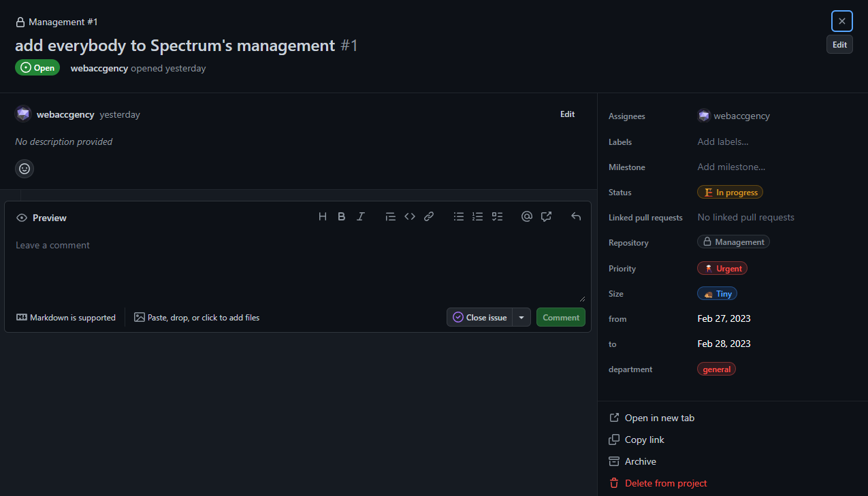Open webaccgency author link under the title

pyautogui.click(x=99, y=68)
